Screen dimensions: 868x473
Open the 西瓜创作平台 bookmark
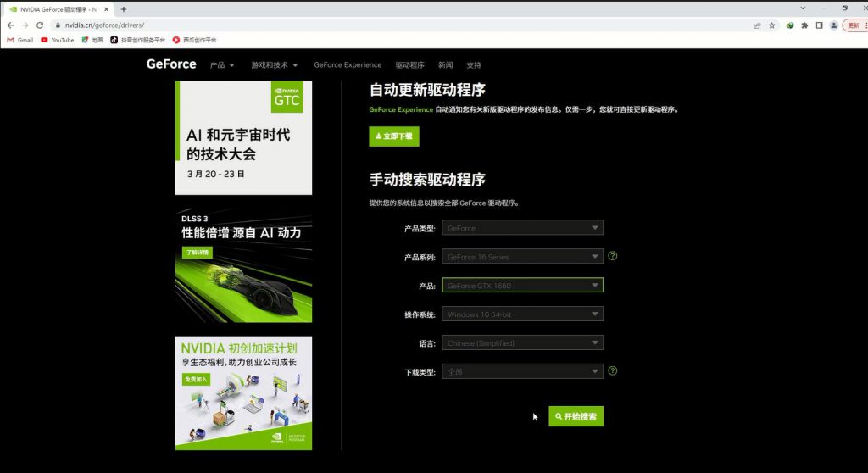pyautogui.click(x=194, y=40)
